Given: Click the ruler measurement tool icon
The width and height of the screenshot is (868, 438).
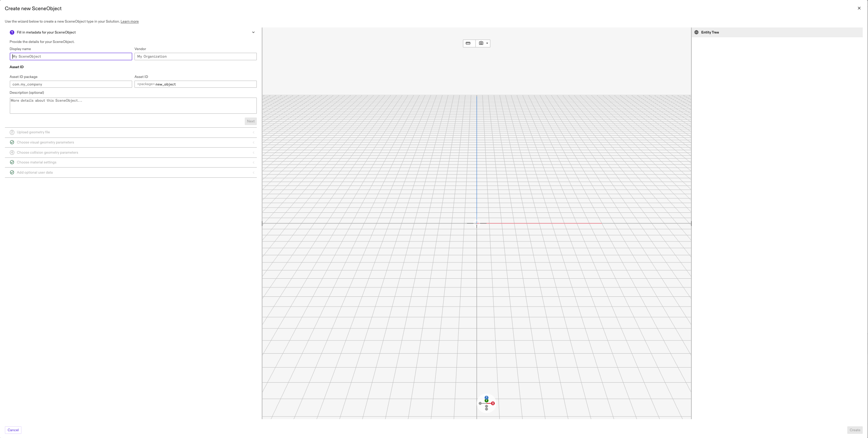Looking at the screenshot, I should (x=468, y=43).
